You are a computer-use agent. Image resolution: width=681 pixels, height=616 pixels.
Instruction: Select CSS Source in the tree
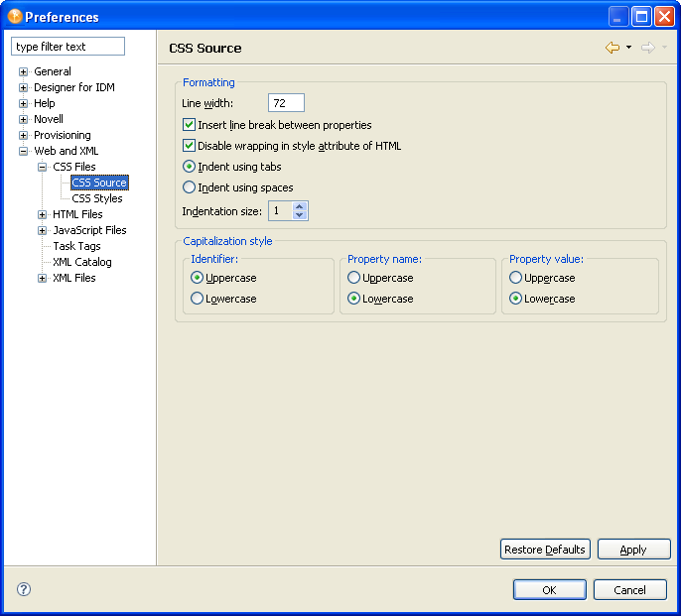[99, 183]
